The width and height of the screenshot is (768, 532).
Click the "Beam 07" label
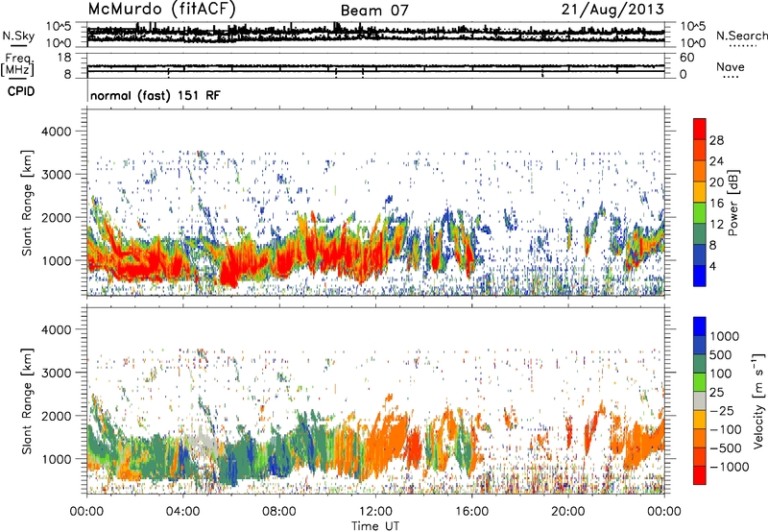pyautogui.click(x=374, y=11)
